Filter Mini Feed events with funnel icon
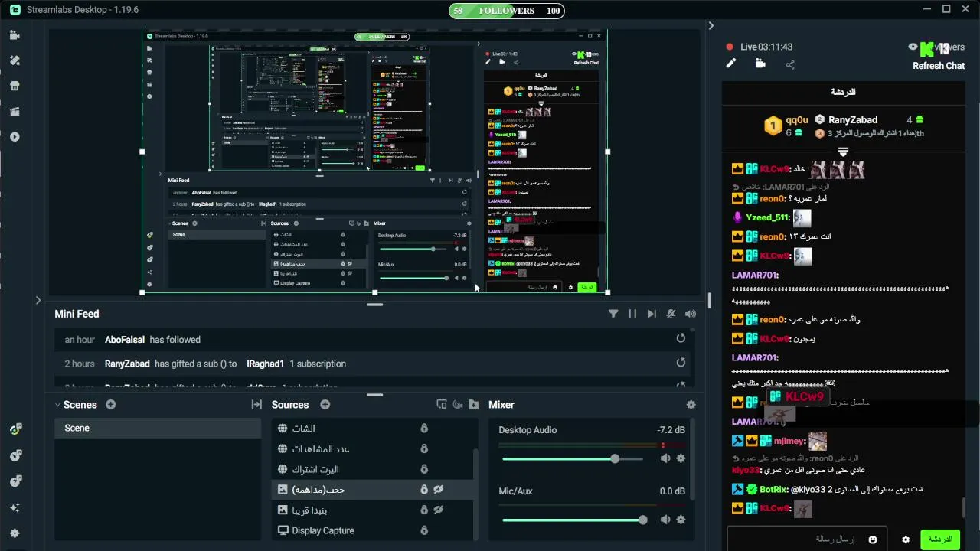The width and height of the screenshot is (980, 551). point(613,314)
